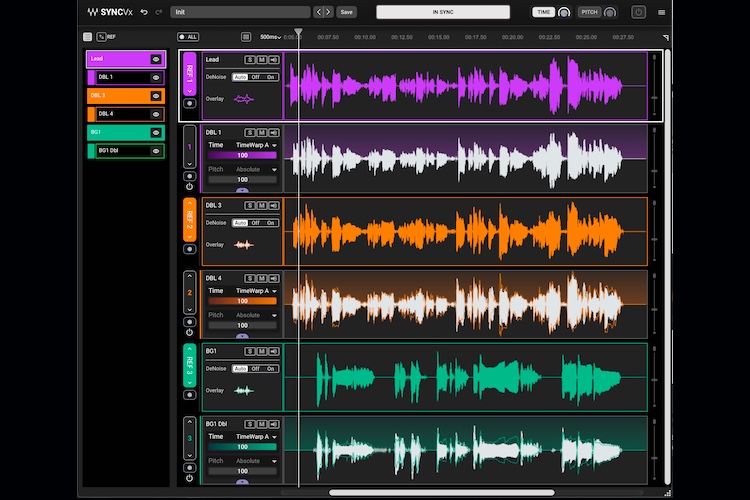The height and width of the screenshot is (500, 750).
Task: Click the power icon on the DBL 4 track
Action: point(189,333)
